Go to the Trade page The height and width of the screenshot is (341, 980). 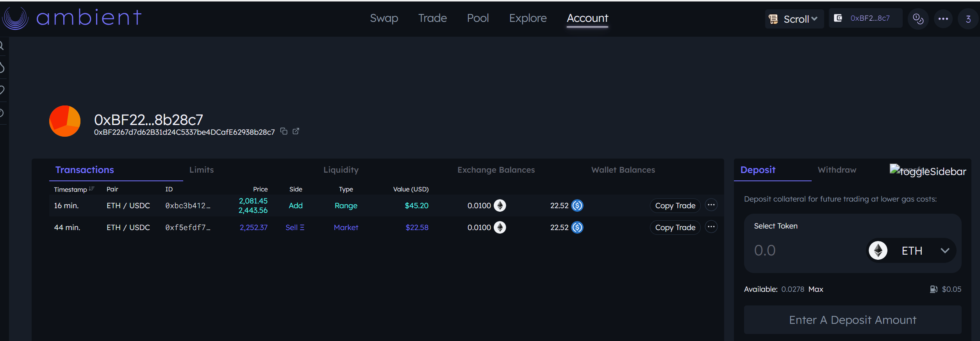[x=432, y=18]
